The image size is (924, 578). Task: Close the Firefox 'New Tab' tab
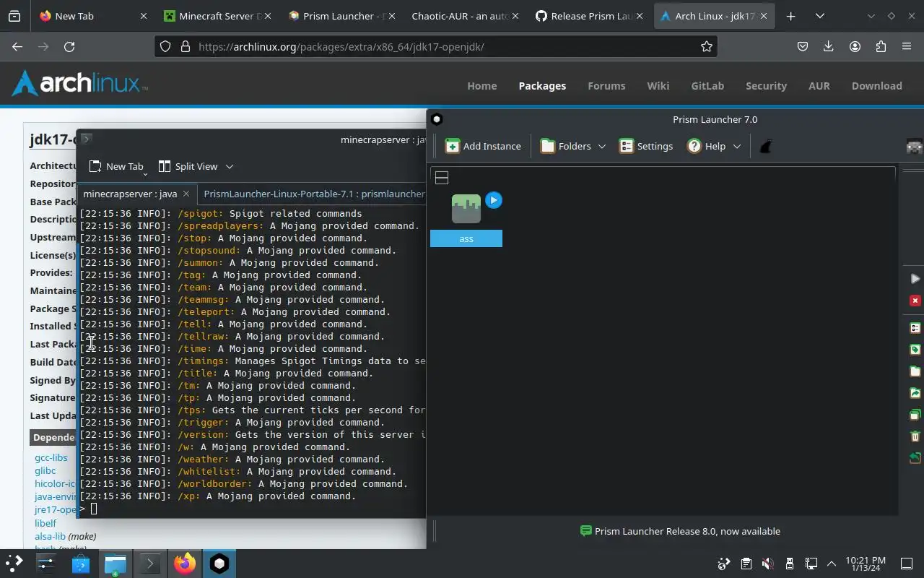click(143, 16)
